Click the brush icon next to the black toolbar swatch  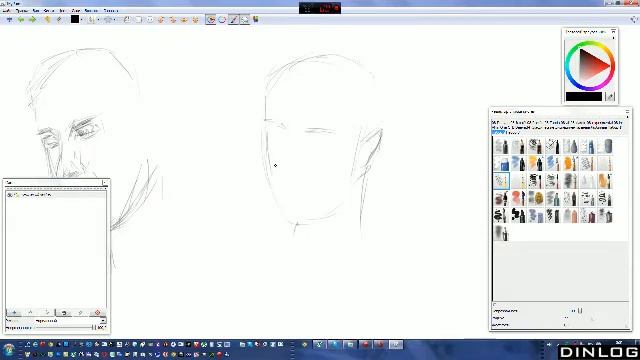pos(91,19)
